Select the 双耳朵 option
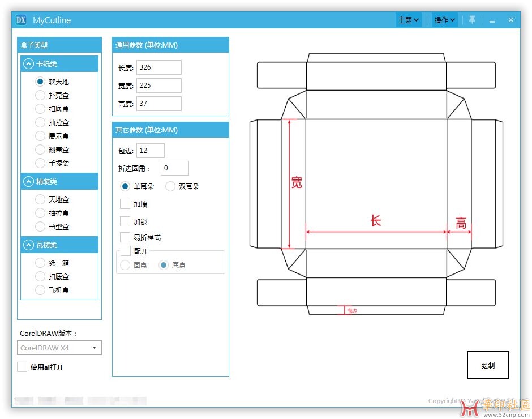Viewport: 532px width, 419px height. 170,186
